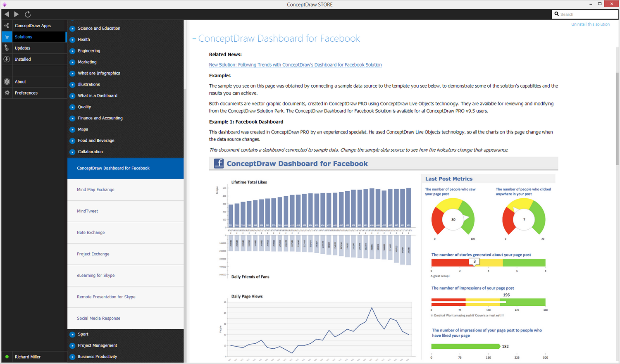Click the Uninstall this solution link
This screenshot has width=620, height=364.
(590, 24)
